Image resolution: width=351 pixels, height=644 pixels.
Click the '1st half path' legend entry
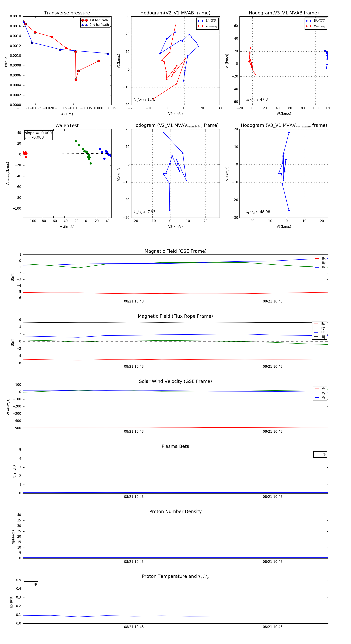pyautogui.click(x=95, y=20)
